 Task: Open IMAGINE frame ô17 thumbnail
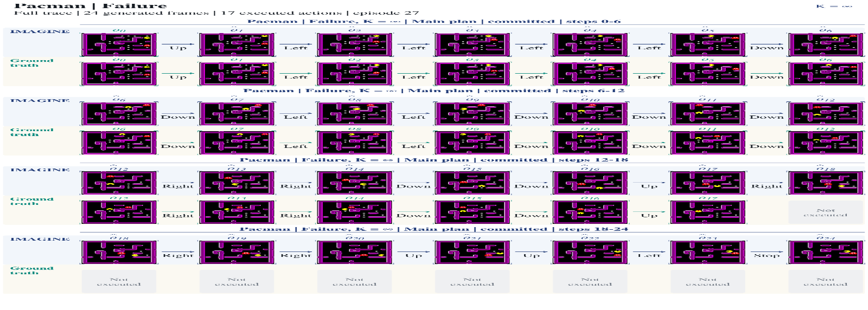pos(708,183)
